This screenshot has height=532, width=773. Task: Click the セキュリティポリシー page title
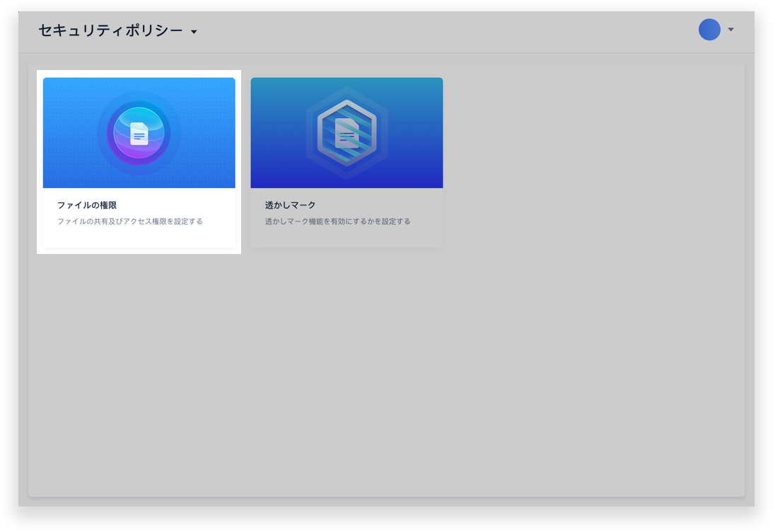pyautogui.click(x=110, y=30)
